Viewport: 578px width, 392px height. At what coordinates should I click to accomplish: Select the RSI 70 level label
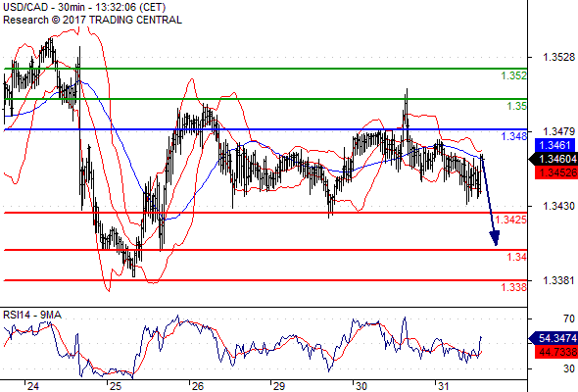(569, 318)
